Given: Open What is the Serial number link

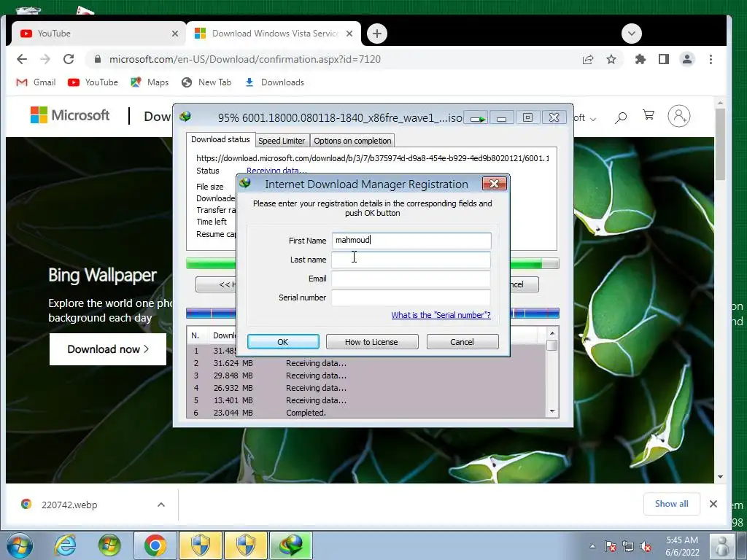Looking at the screenshot, I should (441, 315).
